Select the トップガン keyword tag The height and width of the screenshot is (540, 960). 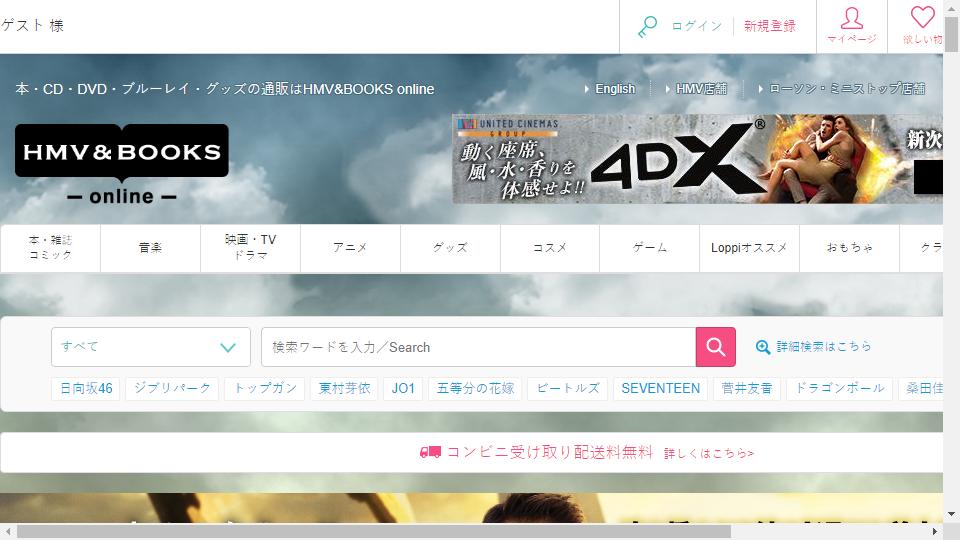pos(264,389)
